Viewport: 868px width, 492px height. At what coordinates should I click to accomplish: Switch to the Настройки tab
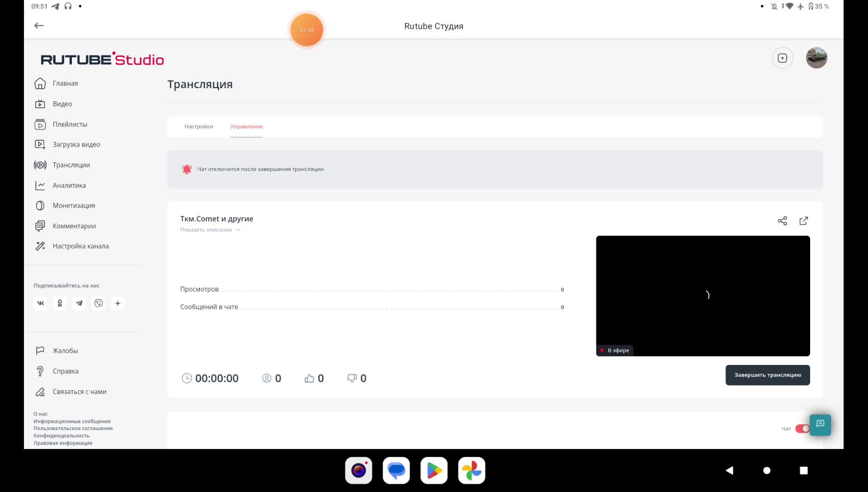tap(198, 127)
